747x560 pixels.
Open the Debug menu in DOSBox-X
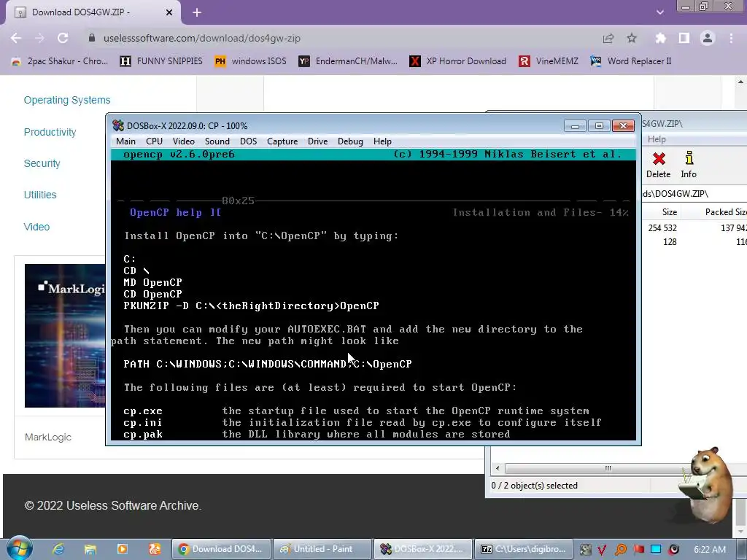click(350, 141)
